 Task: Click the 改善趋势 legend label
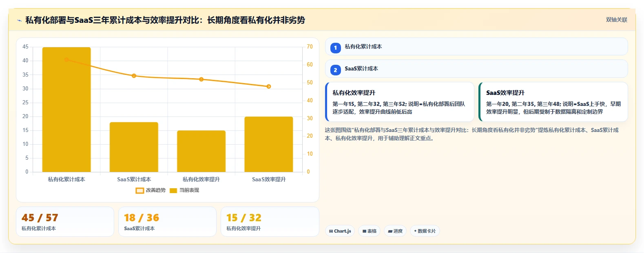click(156, 190)
